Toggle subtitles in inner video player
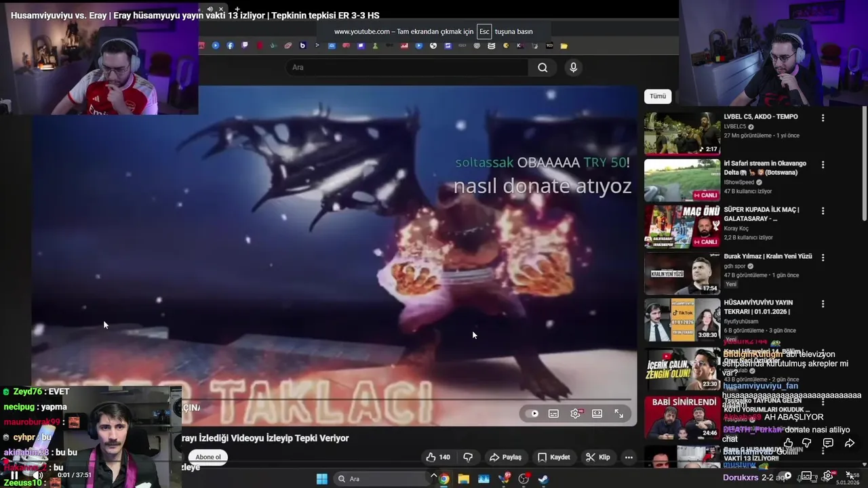868x488 pixels. tap(553, 413)
